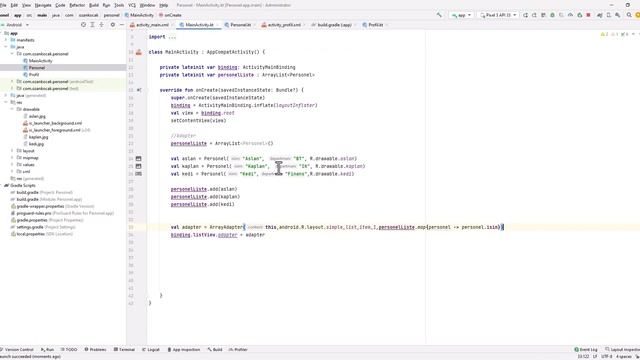Open the Refactor menu
The height and width of the screenshot is (360, 640).
click(x=77, y=5)
